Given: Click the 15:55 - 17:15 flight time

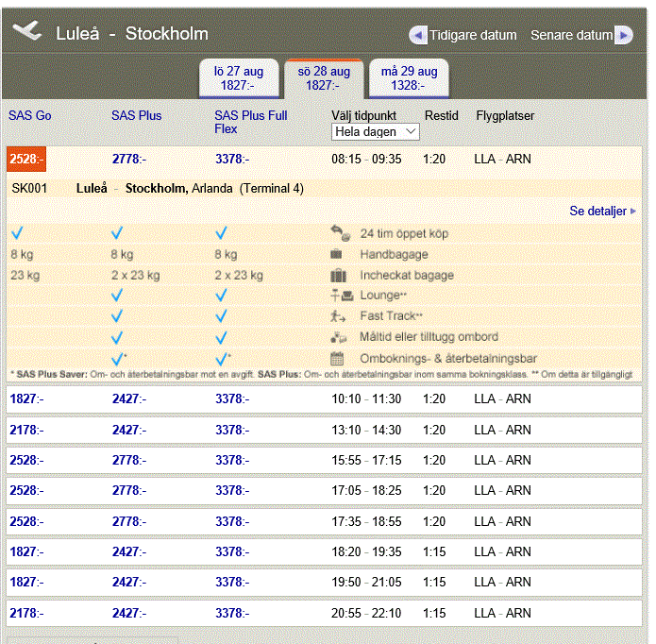Looking at the screenshot, I should pos(366,460).
